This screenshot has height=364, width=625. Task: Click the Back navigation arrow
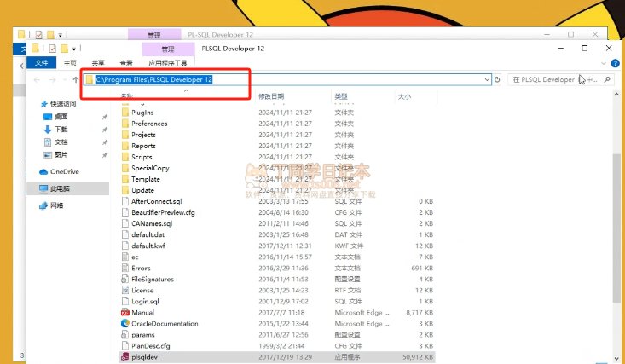(x=37, y=80)
